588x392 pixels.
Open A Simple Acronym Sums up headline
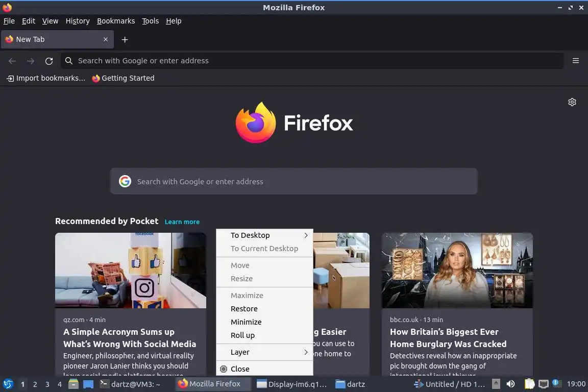(x=130, y=338)
